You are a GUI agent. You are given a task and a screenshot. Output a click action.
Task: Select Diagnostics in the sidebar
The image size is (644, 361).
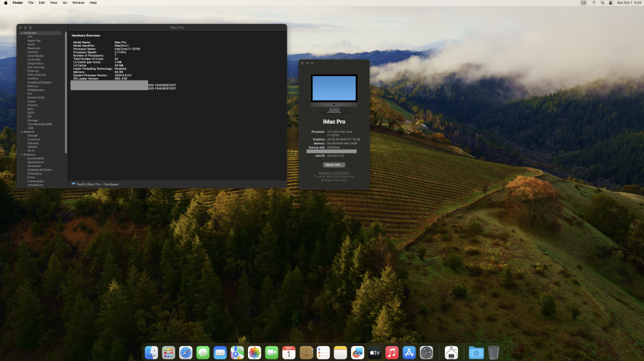pyautogui.click(x=35, y=63)
